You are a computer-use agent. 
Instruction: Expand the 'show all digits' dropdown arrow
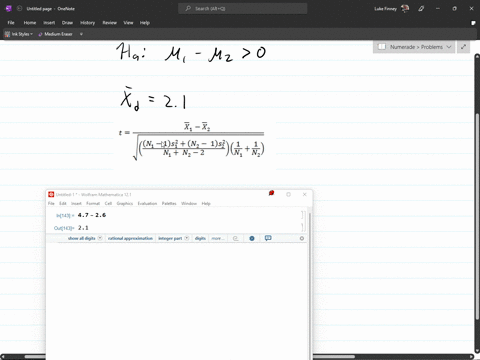point(100,238)
